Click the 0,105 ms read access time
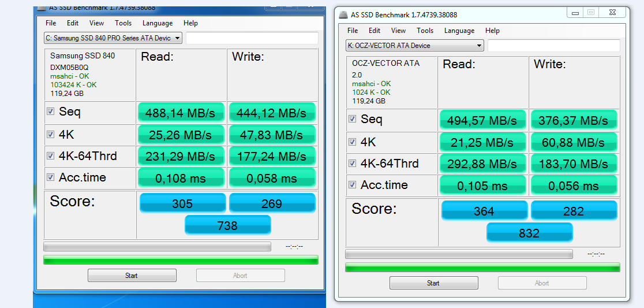Viewport: 644px width, 308px height. coord(483,185)
